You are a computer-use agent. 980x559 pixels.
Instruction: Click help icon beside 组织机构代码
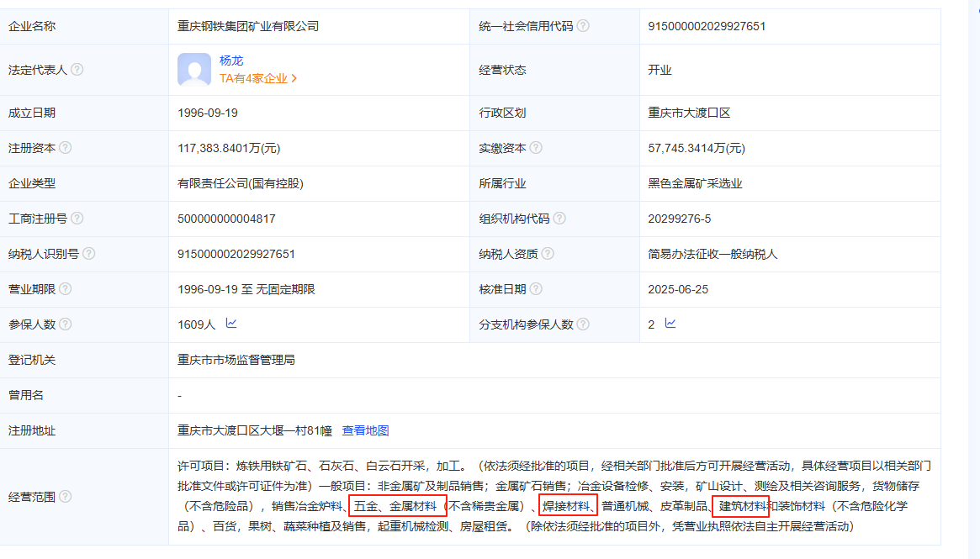point(559,218)
